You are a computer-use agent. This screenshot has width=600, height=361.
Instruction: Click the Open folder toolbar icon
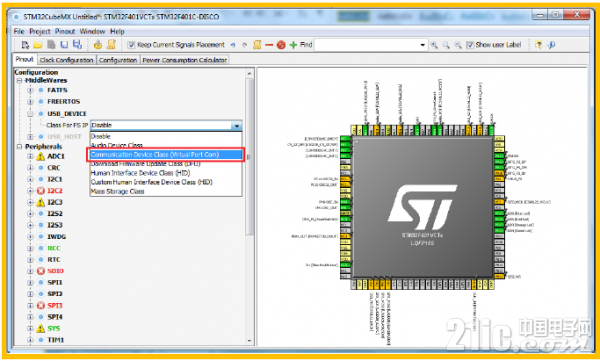pyautogui.click(x=38, y=45)
